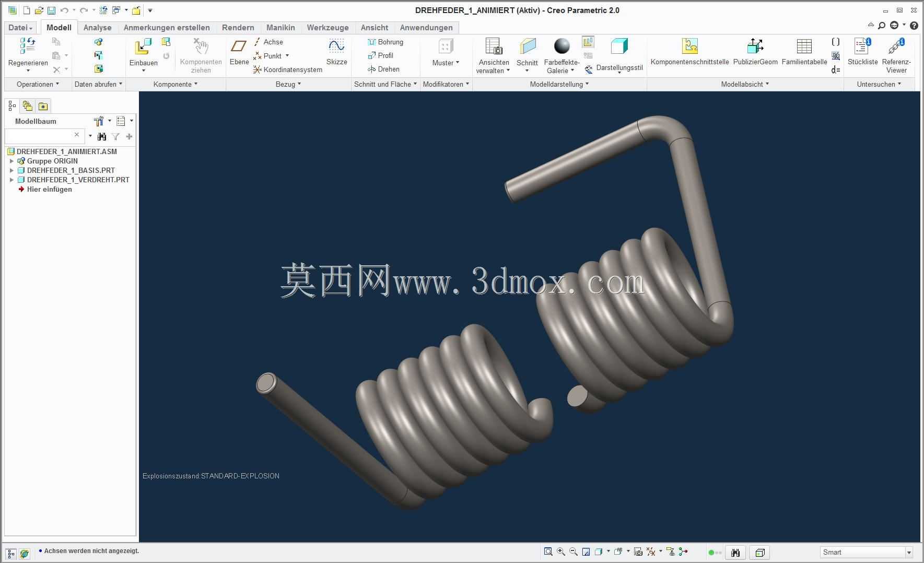The width and height of the screenshot is (924, 563).
Task: Open the Familientabelle table
Action: pos(804,46)
